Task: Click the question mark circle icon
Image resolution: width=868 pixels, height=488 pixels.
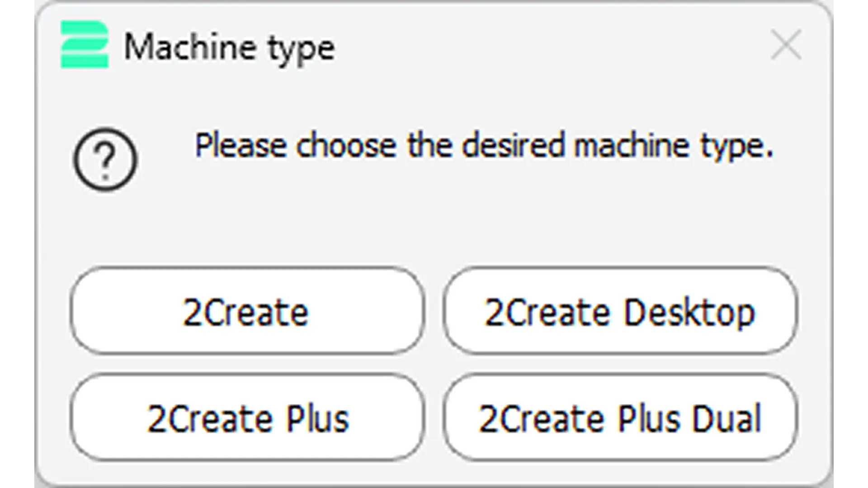Action: [x=105, y=159]
